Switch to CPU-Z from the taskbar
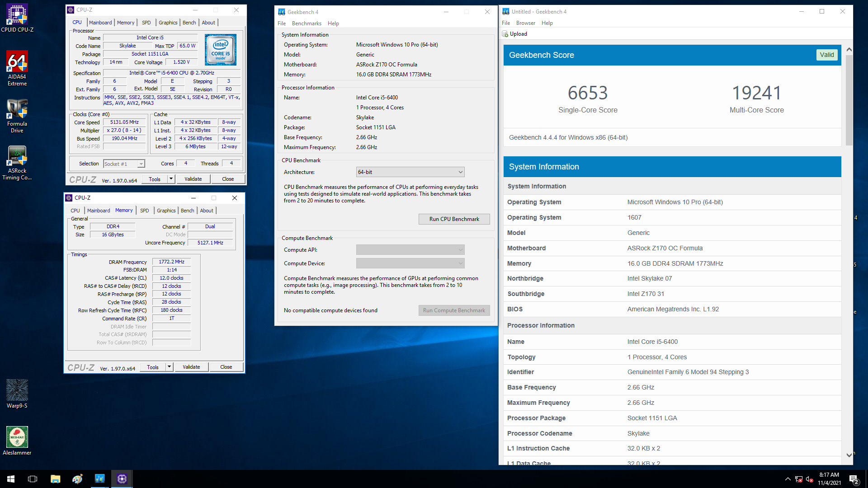The width and height of the screenshot is (868, 488). (x=122, y=479)
